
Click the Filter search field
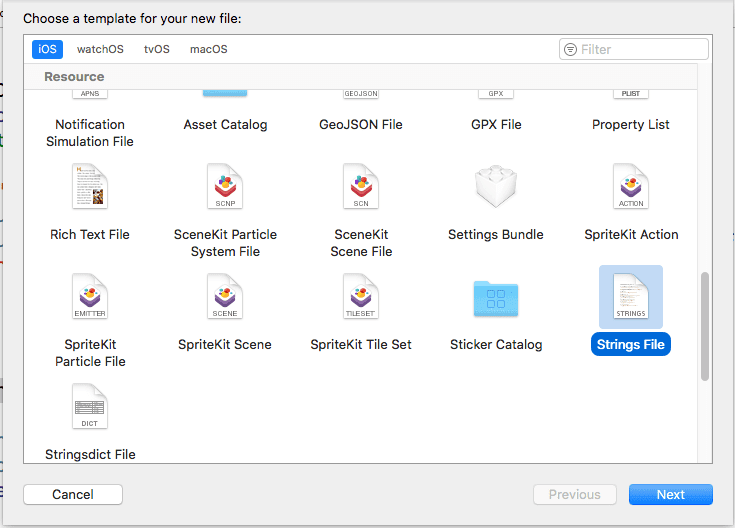(x=640, y=49)
